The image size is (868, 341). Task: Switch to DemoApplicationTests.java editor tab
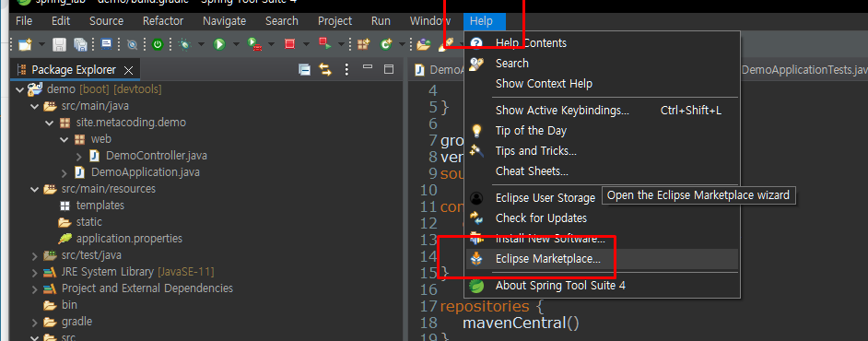[x=804, y=70]
